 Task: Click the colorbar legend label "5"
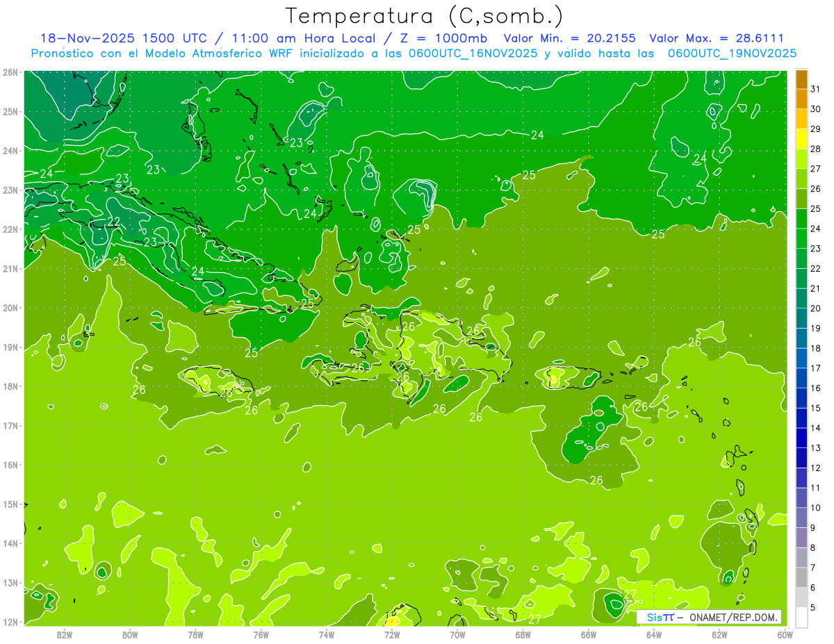(x=813, y=608)
